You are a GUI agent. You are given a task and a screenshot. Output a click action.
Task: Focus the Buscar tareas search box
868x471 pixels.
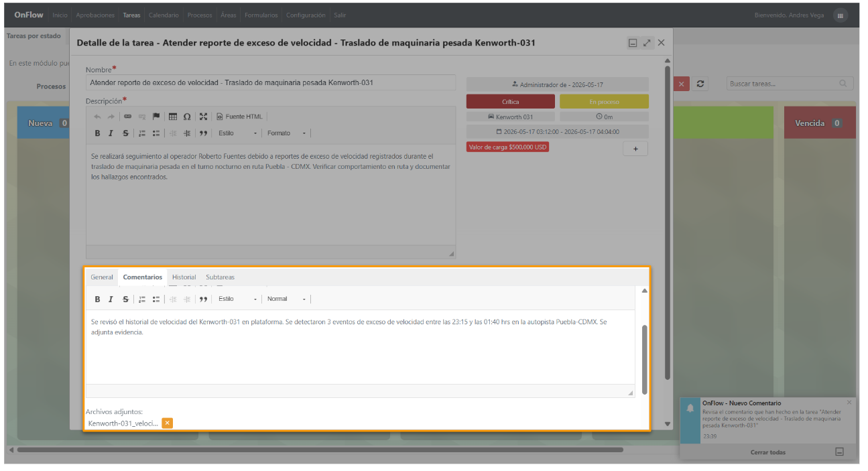[790, 84]
